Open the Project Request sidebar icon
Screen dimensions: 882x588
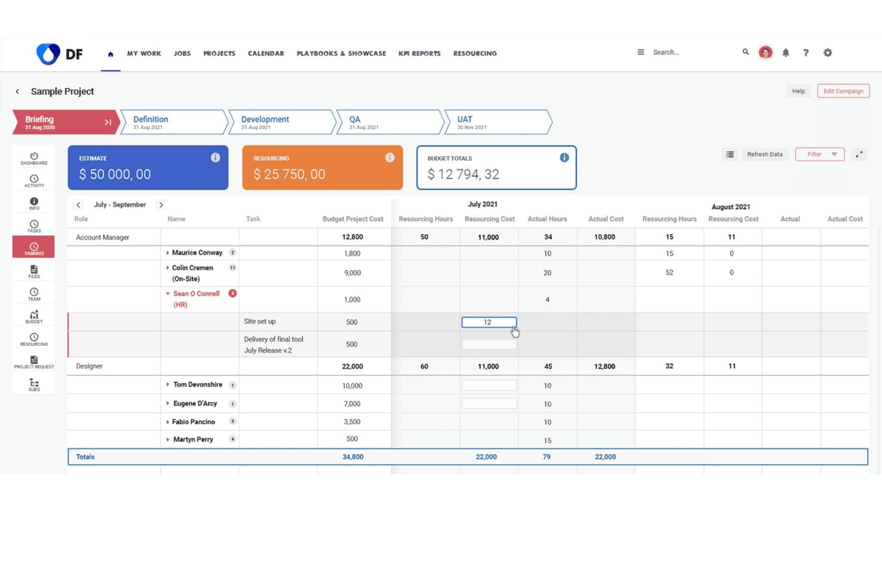click(34, 360)
